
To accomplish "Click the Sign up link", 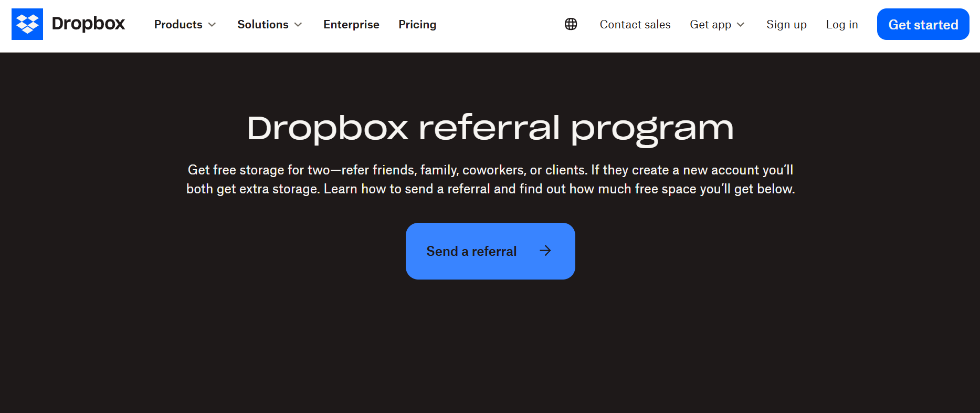I will tap(786, 25).
